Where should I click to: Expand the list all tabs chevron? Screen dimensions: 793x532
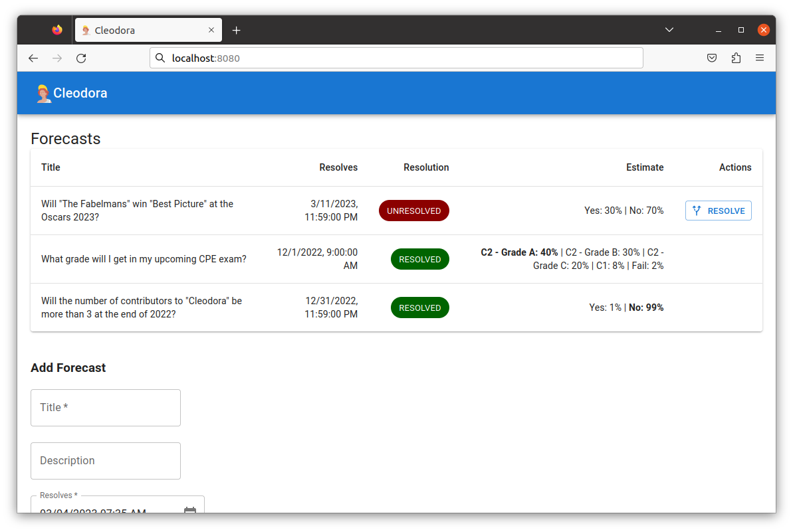(x=669, y=30)
